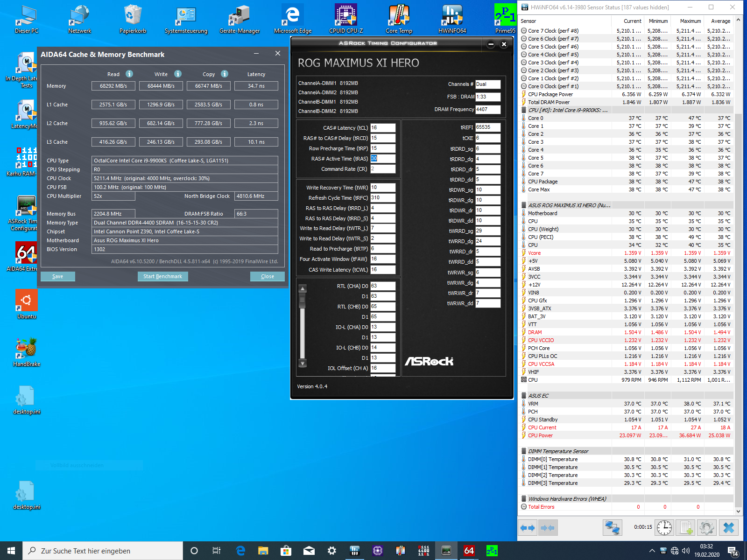Open Dieser PC desktop icon

(27, 19)
